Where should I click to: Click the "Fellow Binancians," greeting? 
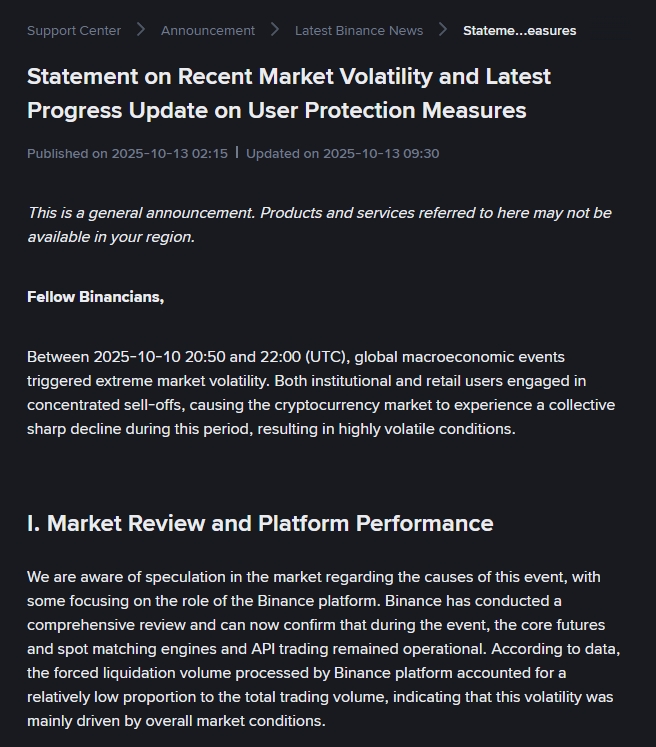click(95, 297)
